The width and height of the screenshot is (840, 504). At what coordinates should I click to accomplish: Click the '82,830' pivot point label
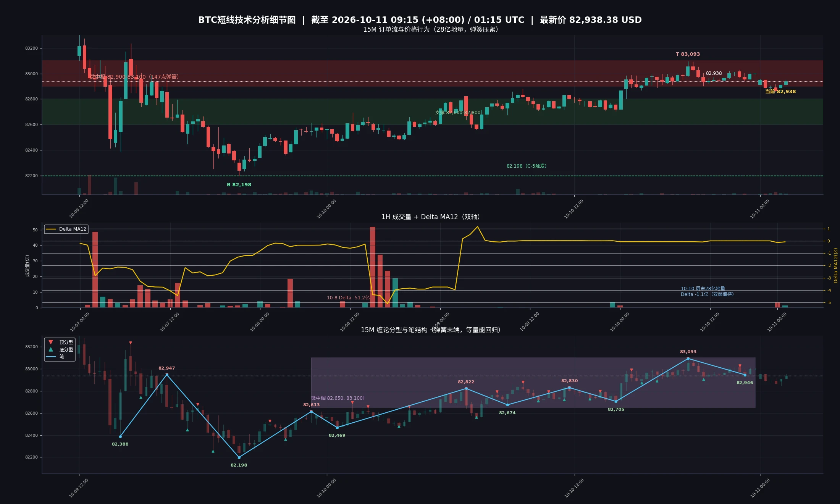coord(569,381)
